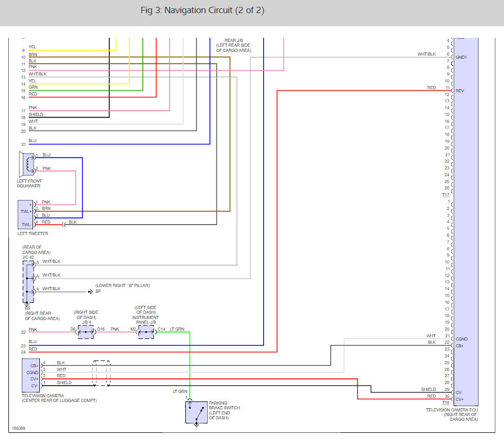504x446 pixels.
Task: Click the 'C14' connector label
Action: (161, 329)
